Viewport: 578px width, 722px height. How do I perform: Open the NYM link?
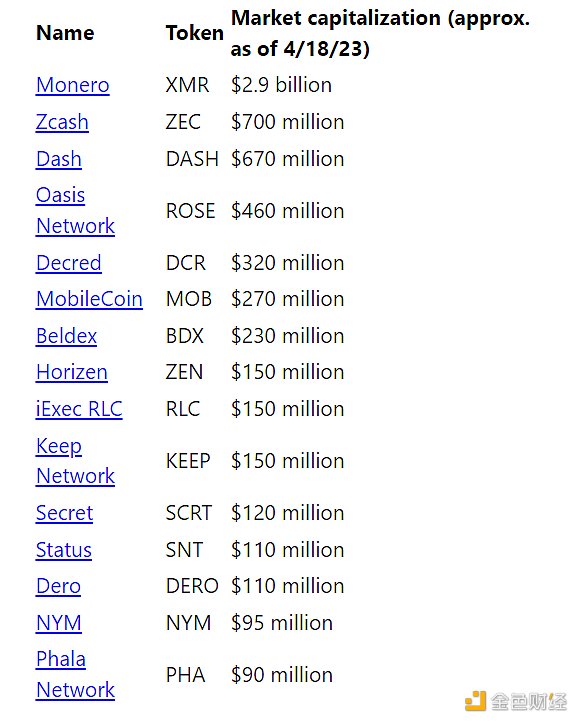pos(59,623)
